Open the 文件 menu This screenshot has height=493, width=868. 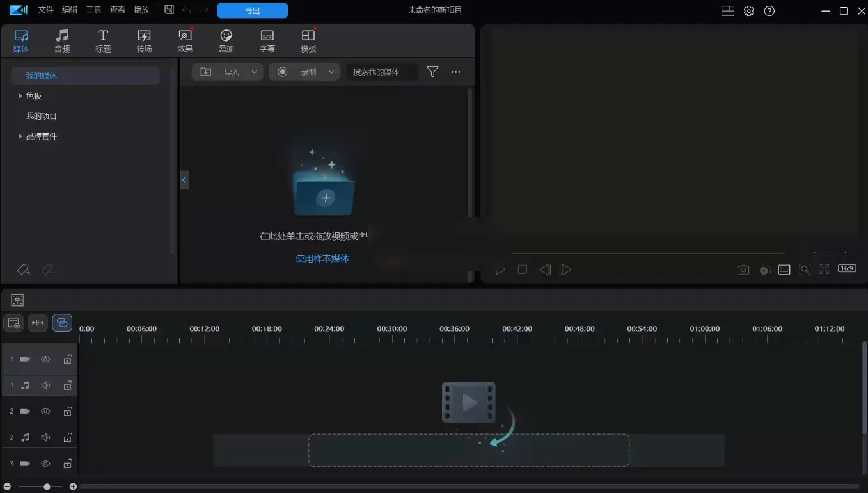click(x=45, y=10)
